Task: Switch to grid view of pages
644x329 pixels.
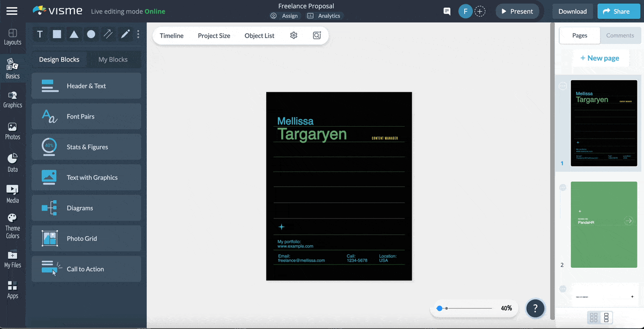Action: click(594, 318)
